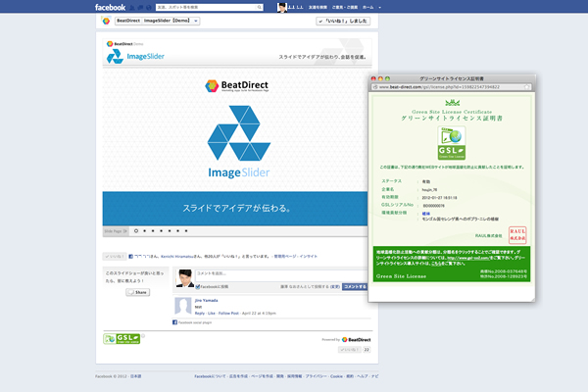588x392 pixels.
Task: Click the GSL logo in certificate popup
Action: (451, 145)
